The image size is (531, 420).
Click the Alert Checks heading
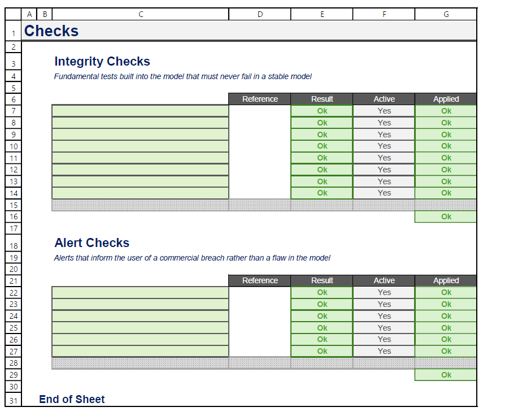coord(92,243)
